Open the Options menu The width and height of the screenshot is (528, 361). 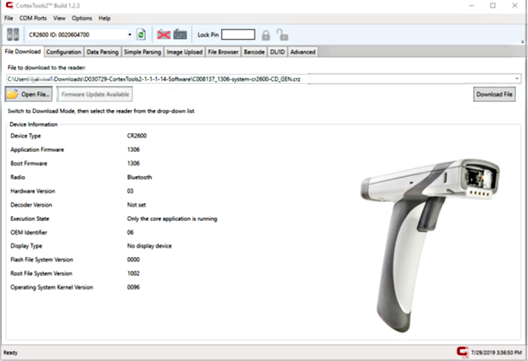click(x=82, y=18)
